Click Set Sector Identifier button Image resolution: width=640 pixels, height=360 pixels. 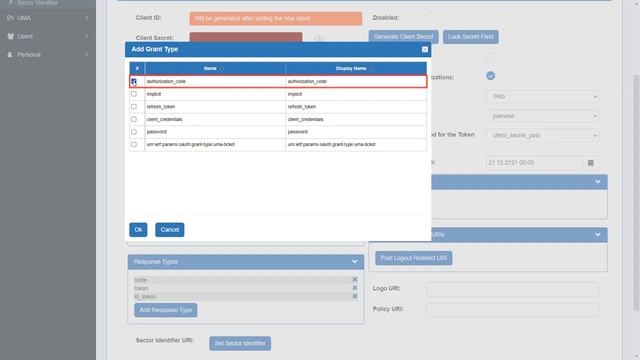click(240, 343)
